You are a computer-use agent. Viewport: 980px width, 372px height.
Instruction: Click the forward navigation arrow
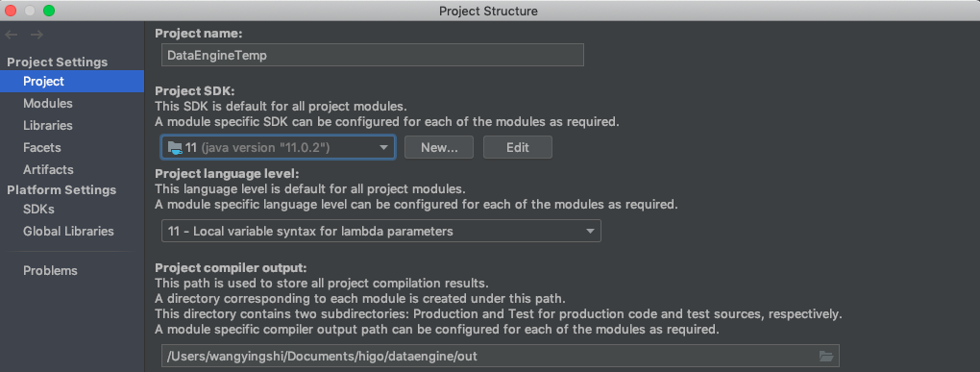[37, 35]
